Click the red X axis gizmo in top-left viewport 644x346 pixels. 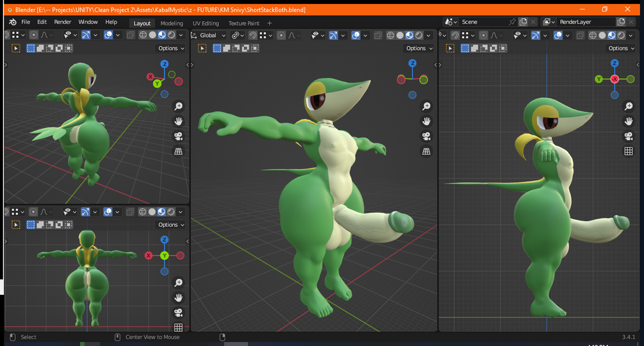[151, 77]
